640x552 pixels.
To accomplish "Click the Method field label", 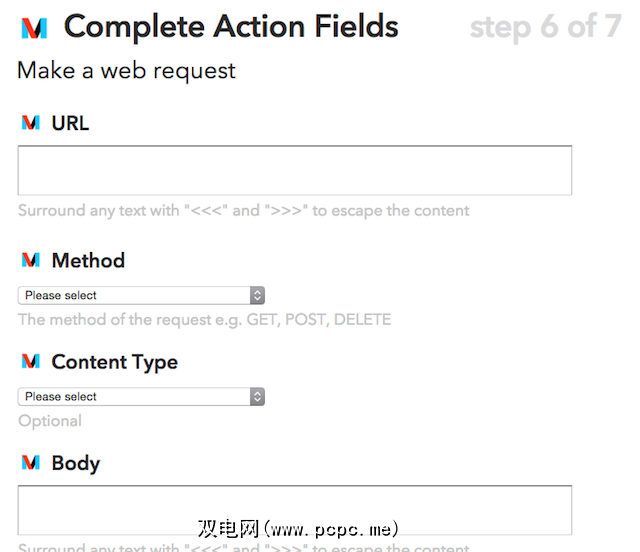I will 88,260.
